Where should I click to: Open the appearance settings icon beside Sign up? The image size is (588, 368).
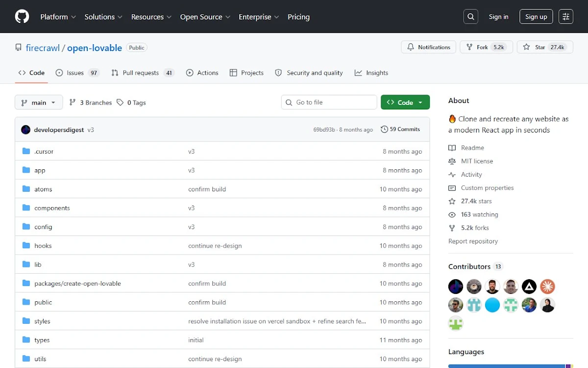coord(566,17)
